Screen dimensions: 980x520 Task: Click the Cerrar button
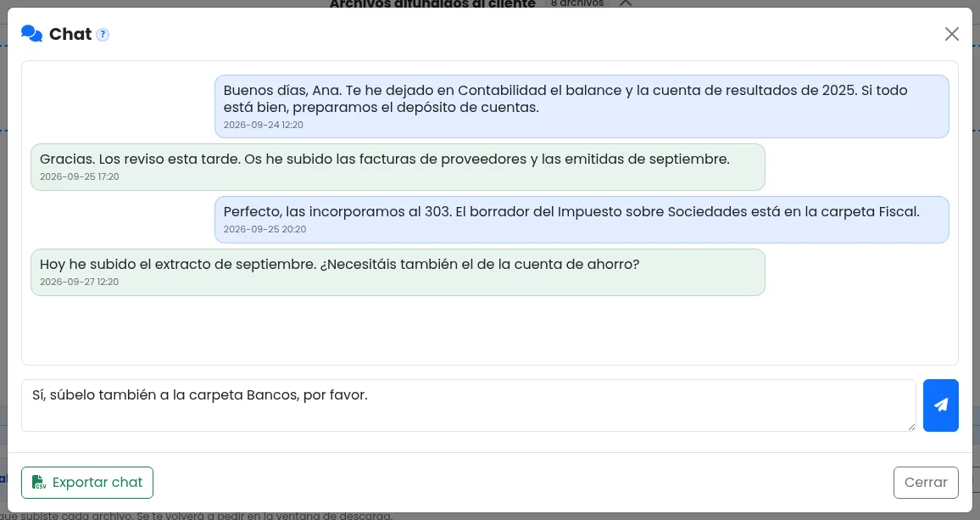[926, 483]
